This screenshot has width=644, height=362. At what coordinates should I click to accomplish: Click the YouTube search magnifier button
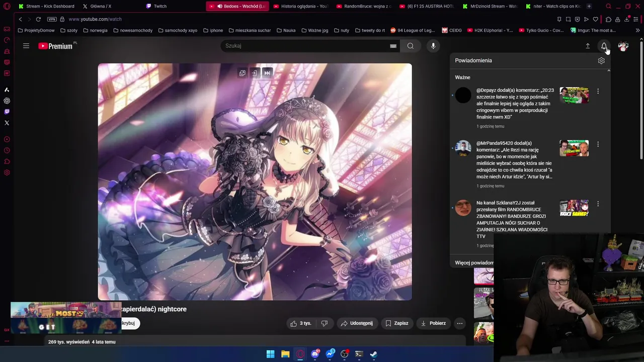(411, 46)
